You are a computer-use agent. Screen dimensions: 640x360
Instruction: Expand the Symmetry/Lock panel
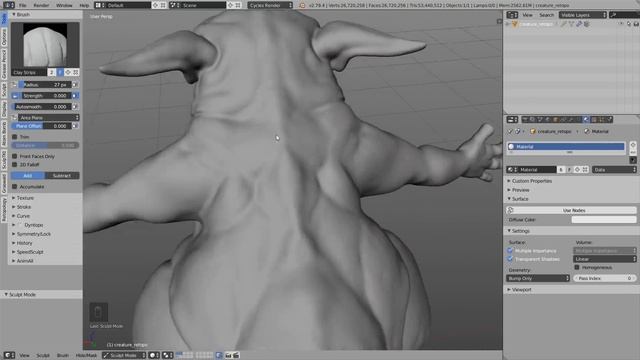click(x=33, y=234)
